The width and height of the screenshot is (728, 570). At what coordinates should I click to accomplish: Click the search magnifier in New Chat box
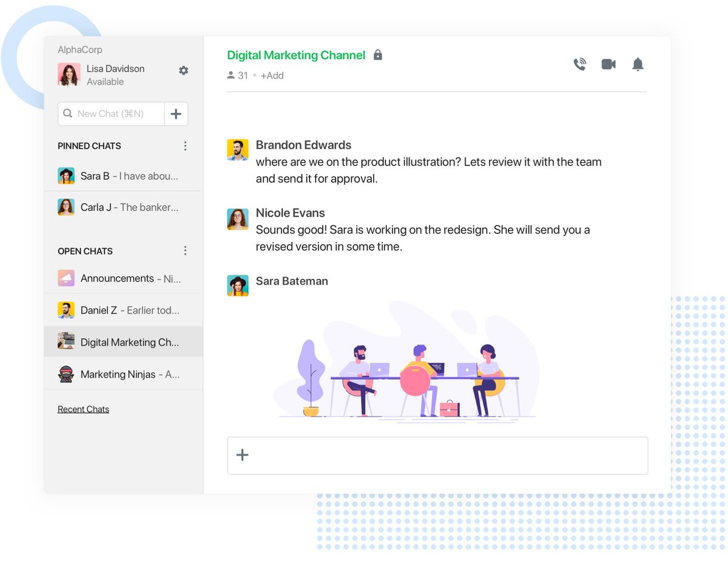(68, 113)
